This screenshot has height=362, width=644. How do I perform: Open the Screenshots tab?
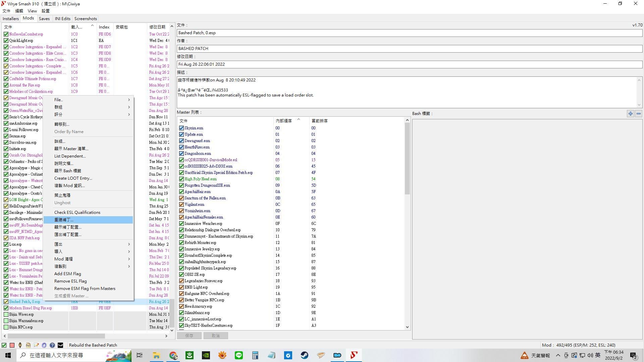(86, 19)
